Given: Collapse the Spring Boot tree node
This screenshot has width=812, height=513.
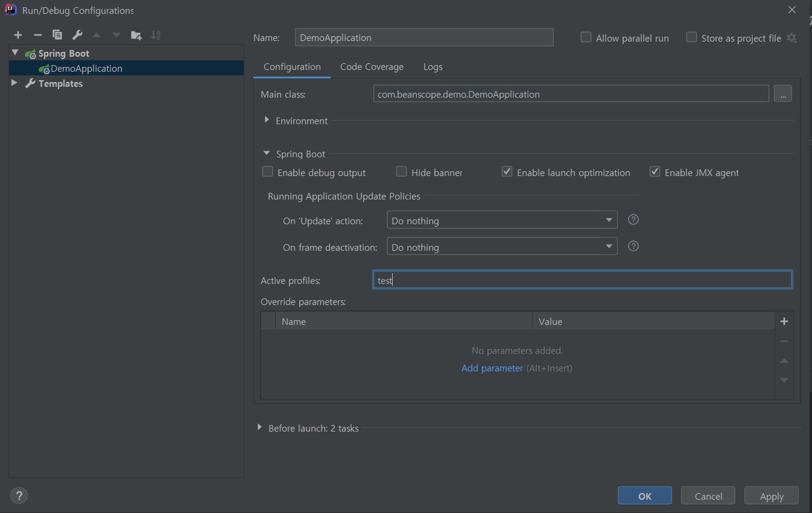Looking at the screenshot, I should coord(15,53).
